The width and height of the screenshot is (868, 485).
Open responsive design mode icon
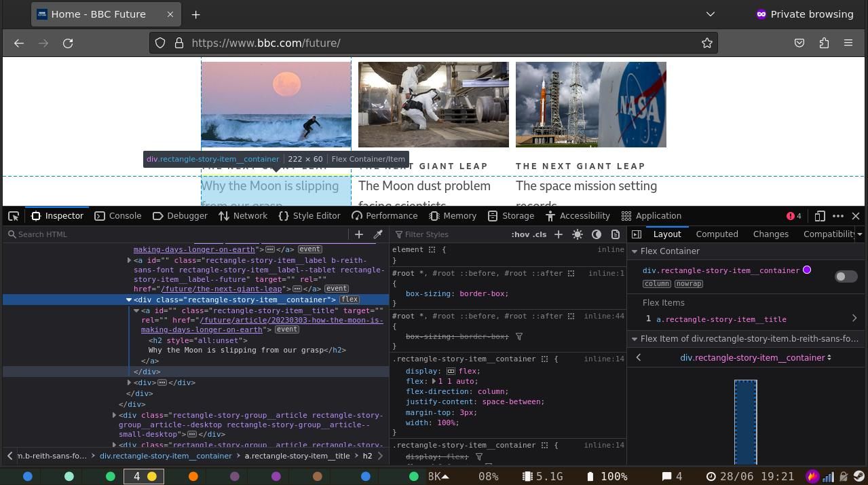pyautogui.click(x=820, y=216)
